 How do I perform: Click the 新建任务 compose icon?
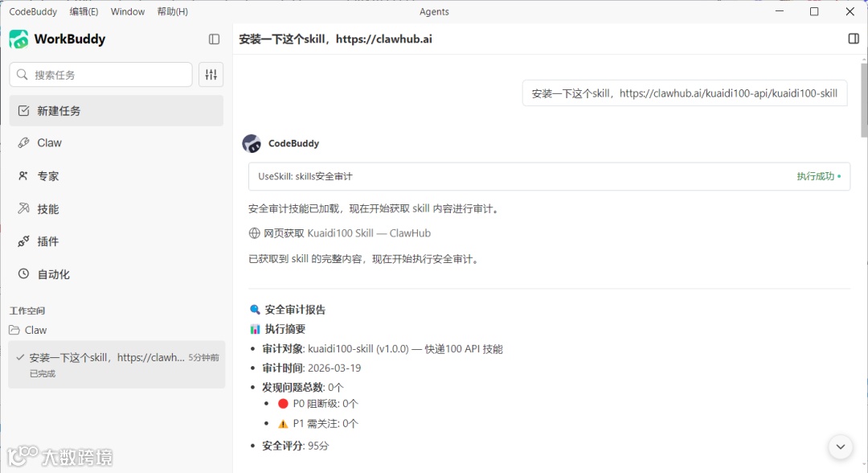click(x=23, y=111)
